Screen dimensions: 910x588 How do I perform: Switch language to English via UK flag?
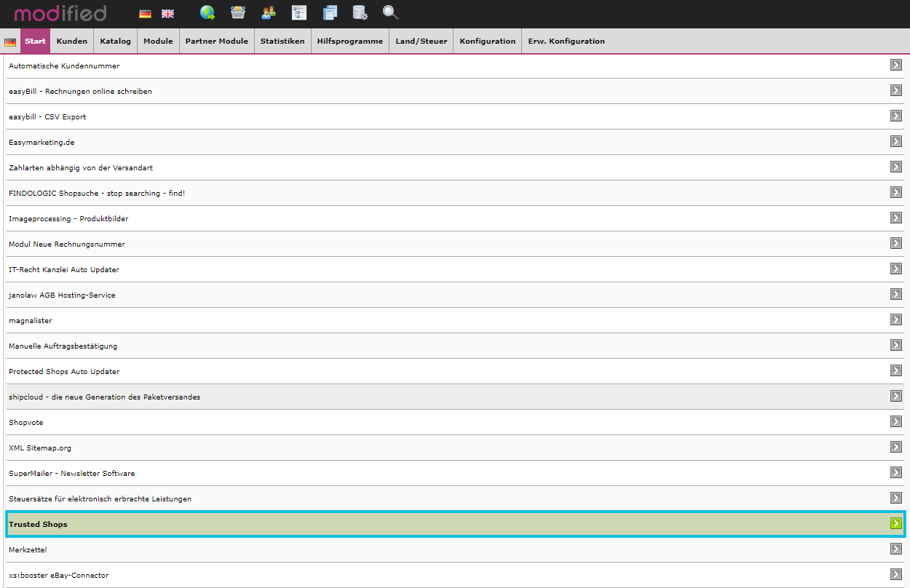click(167, 14)
